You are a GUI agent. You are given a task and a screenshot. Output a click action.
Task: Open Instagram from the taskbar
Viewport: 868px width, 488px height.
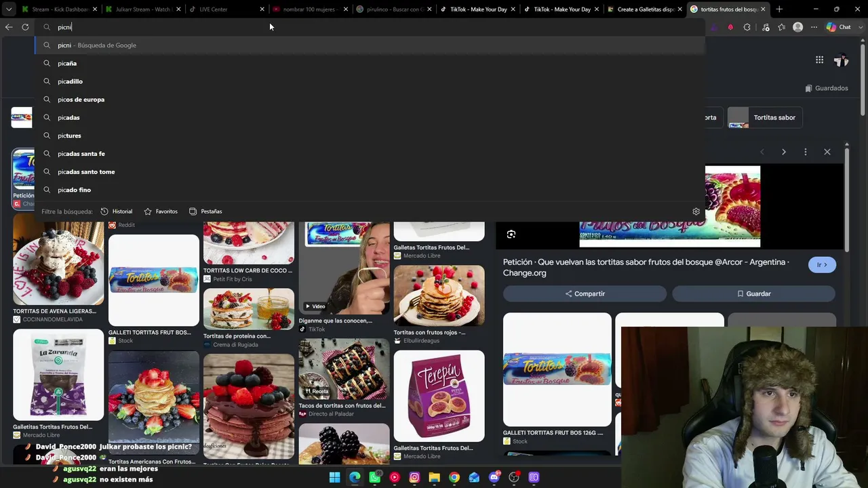[414, 477]
